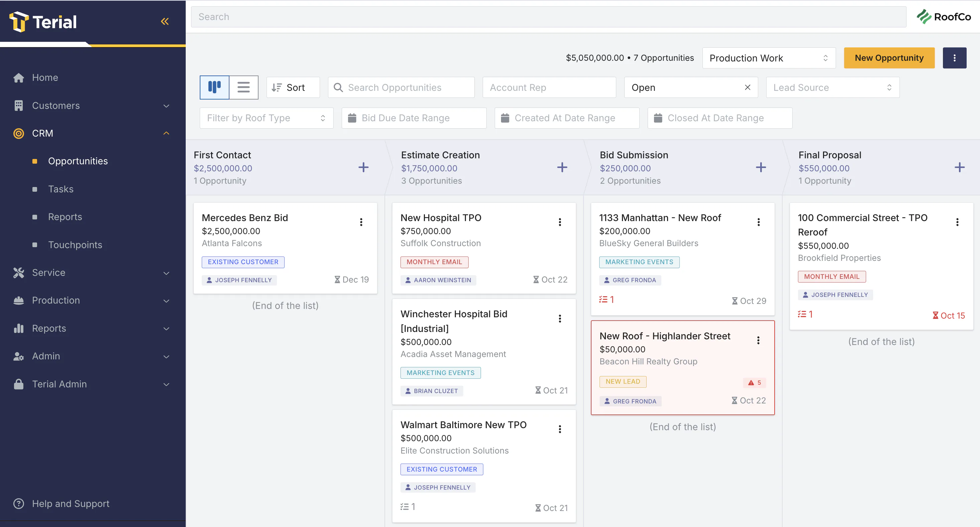Open the Winchester Hospital Bid card menu
Viewport: 980px width, 527px height.
point(559,319)
